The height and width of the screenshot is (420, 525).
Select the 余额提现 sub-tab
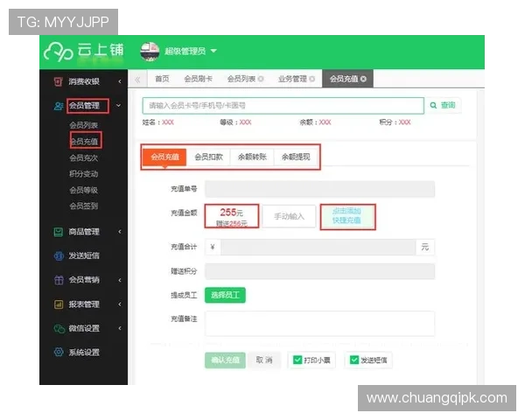(296, 157)
